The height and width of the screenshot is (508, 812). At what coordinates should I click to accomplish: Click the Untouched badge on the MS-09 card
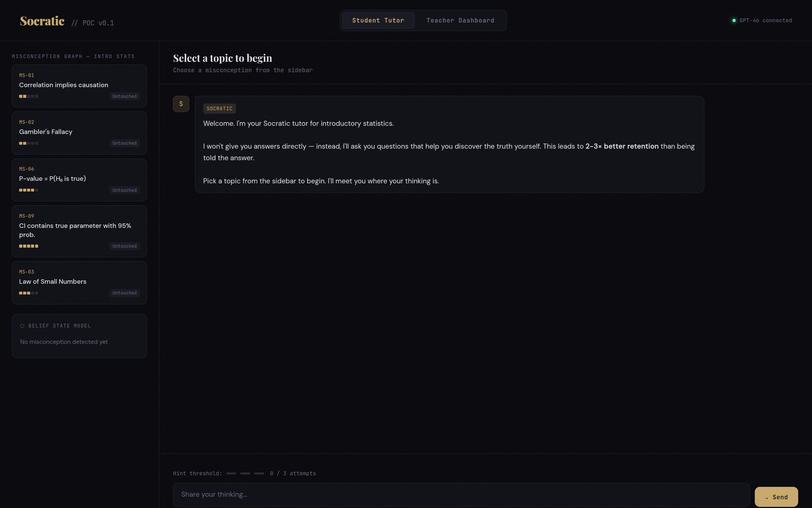[x=125, y=246]
